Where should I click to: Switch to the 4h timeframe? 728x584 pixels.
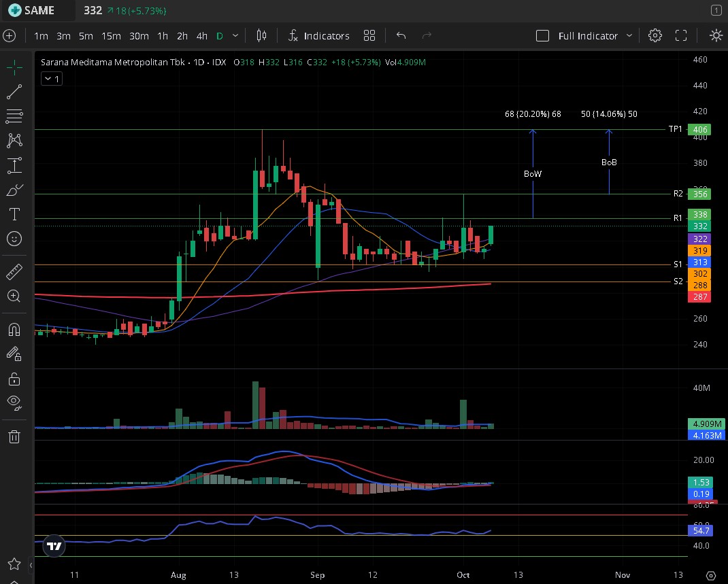[202, 35]
